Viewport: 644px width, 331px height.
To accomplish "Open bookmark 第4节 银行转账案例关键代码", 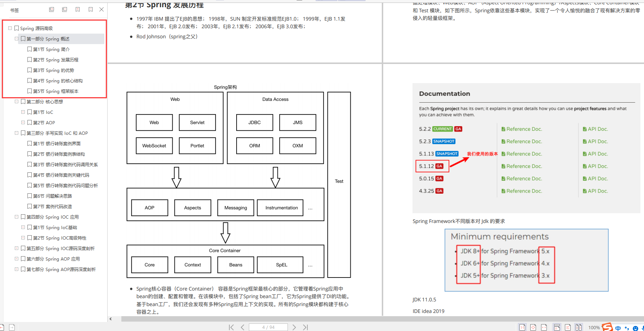I will coord(61,175).
